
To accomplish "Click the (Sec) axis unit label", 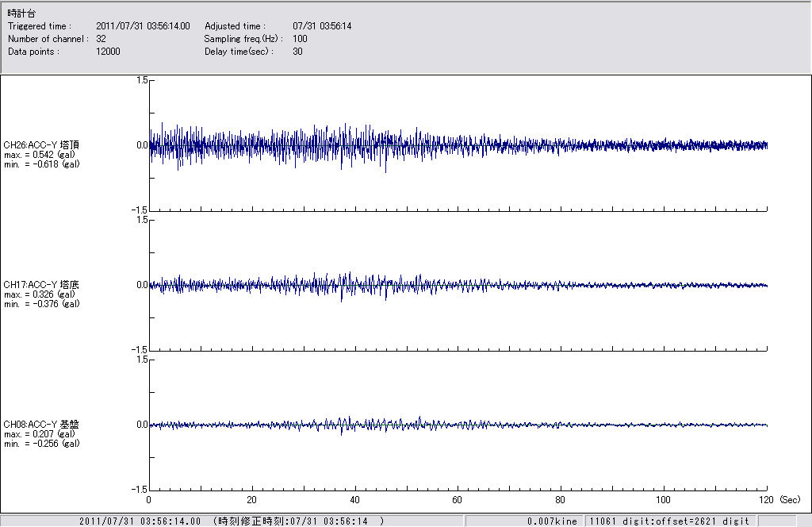I will tap(791, 501).
